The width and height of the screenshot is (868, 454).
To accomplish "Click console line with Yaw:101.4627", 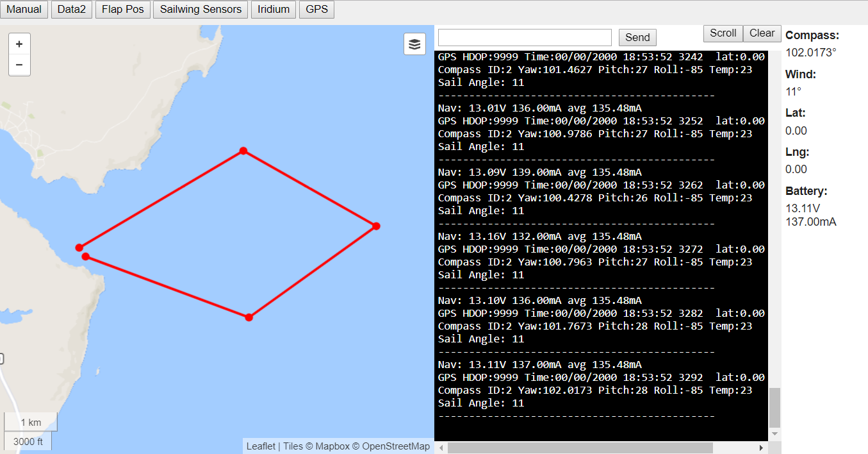I will coord(595,69).
